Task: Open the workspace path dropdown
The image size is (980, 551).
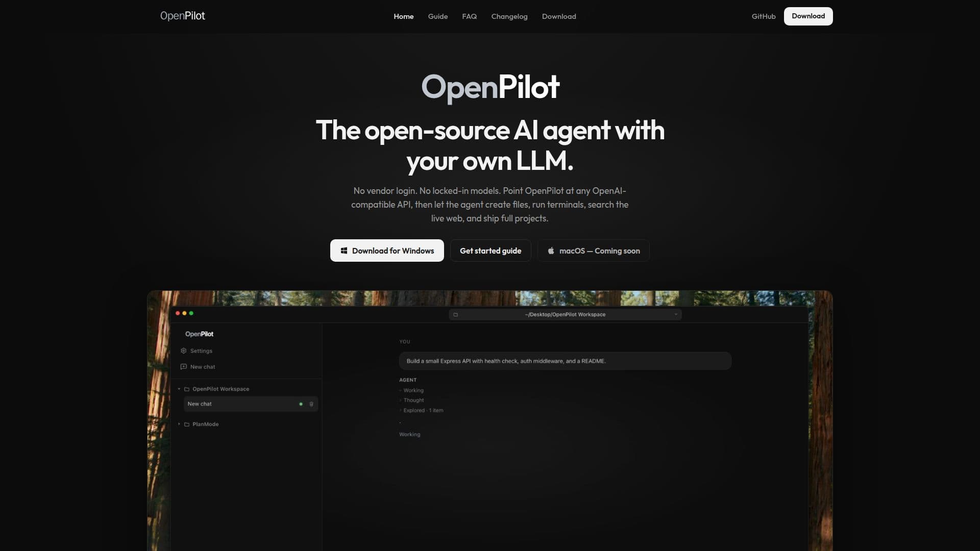Action: [565, 314]
